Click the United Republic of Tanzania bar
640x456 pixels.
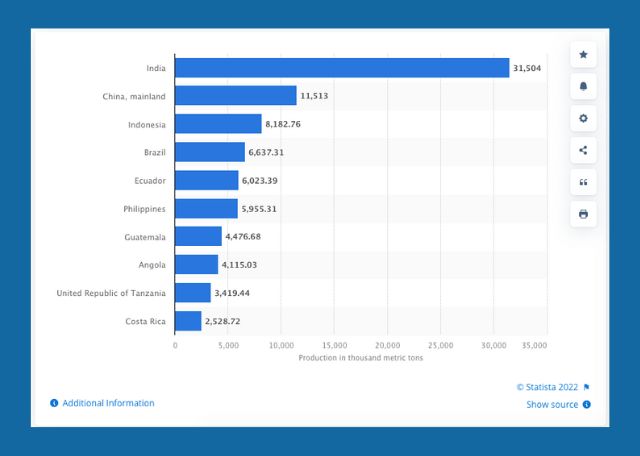point(193,293)
